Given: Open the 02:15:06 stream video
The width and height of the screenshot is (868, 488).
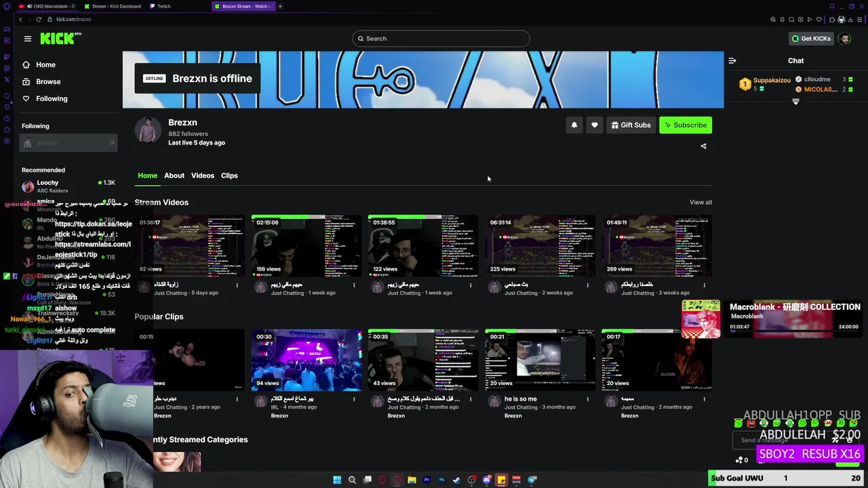Looking at the screenshot, I should click(x=307, y=245).
